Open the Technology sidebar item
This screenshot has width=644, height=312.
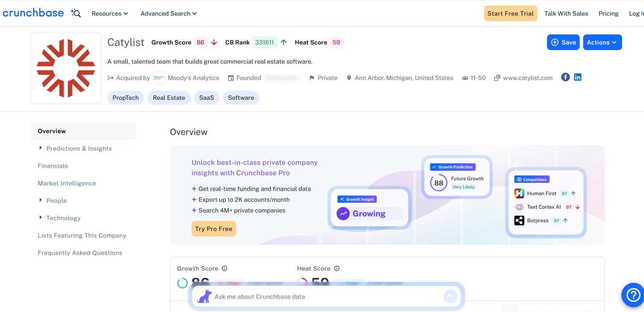63,218
